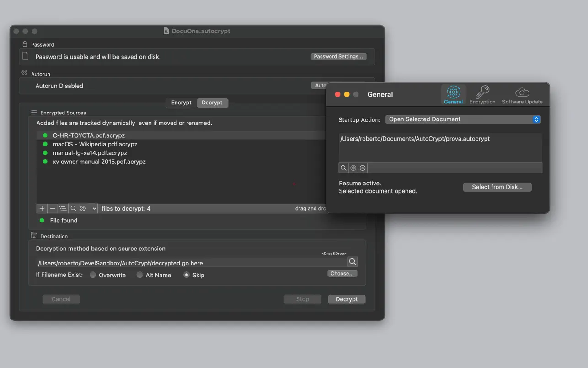Click green status dot of C-HR-TOYOTA.pdf.acrypz
This screenshot has width=588, height=368.
[45, 135]
